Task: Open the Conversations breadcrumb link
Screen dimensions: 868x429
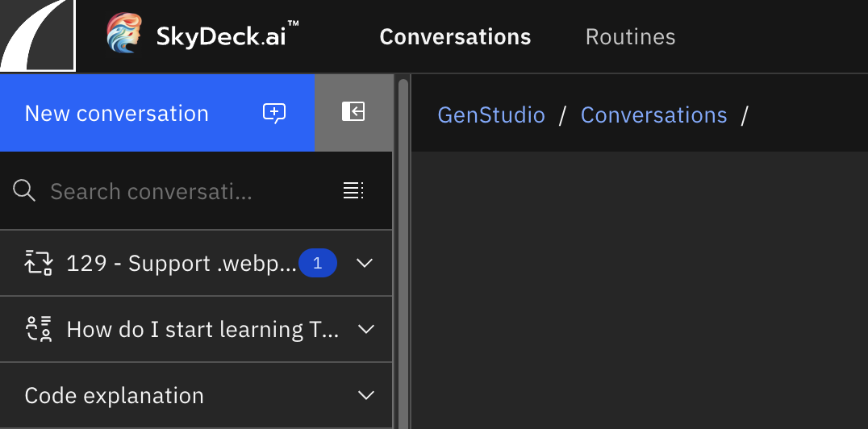Action: (653, 115)
